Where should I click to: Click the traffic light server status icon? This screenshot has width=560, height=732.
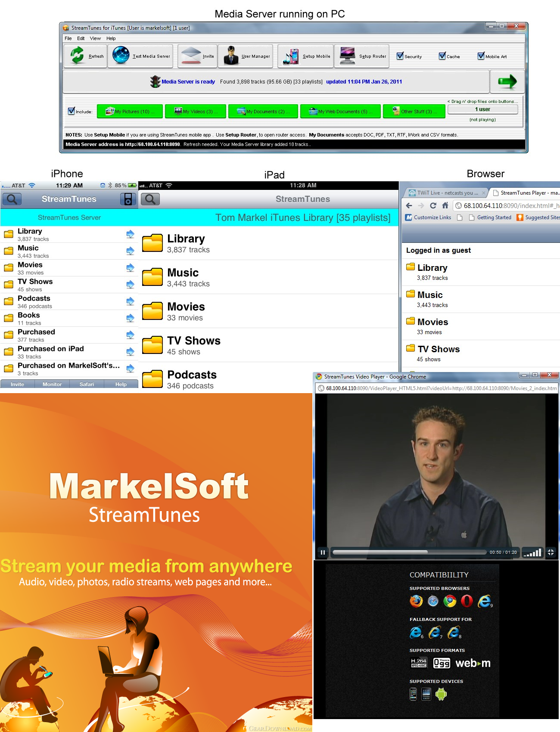(x=155, y=81)
